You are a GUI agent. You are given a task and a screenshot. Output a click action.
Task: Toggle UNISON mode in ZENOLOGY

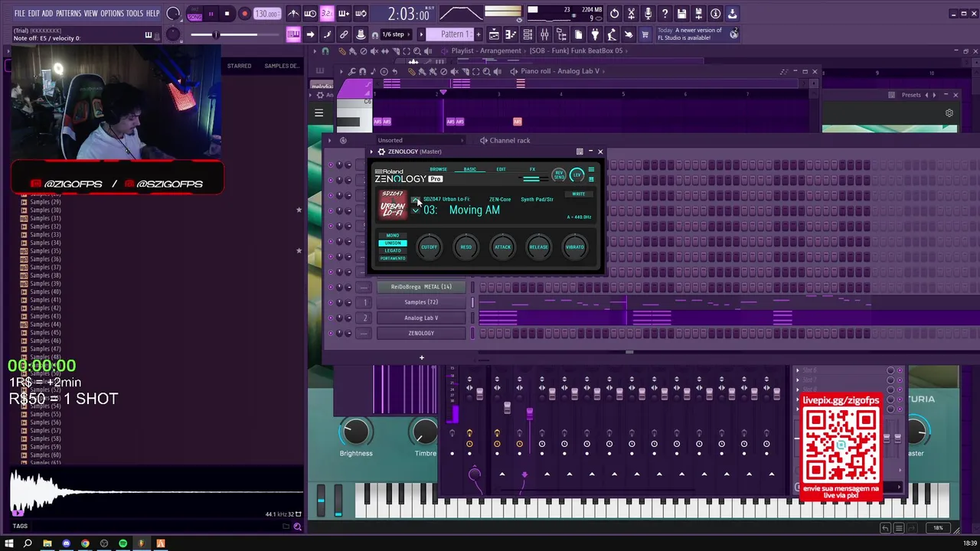point(393,243)
